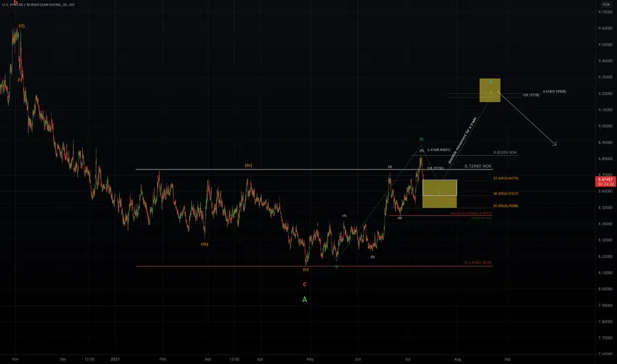This screenshot has width=617, height=364.
Task: Click the orange (v) wave label
Action: point(306,269)
